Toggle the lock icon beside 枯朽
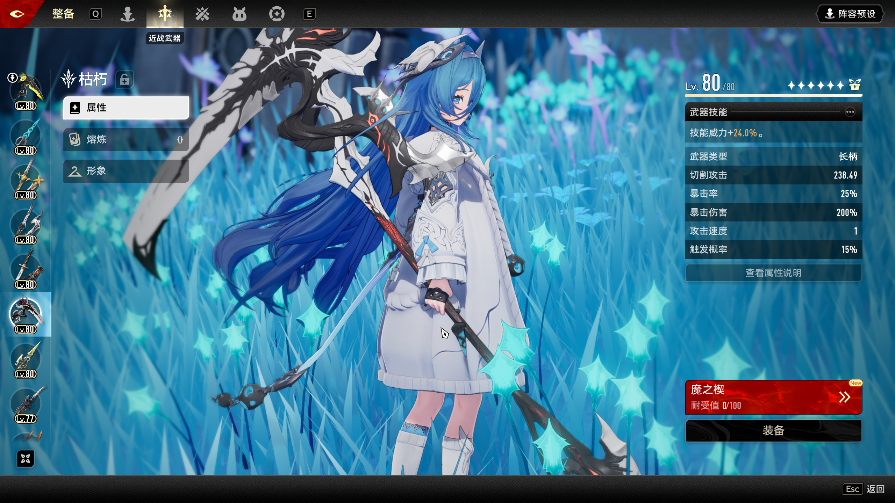Screen dimensions: 895x503 coord(124,79)
